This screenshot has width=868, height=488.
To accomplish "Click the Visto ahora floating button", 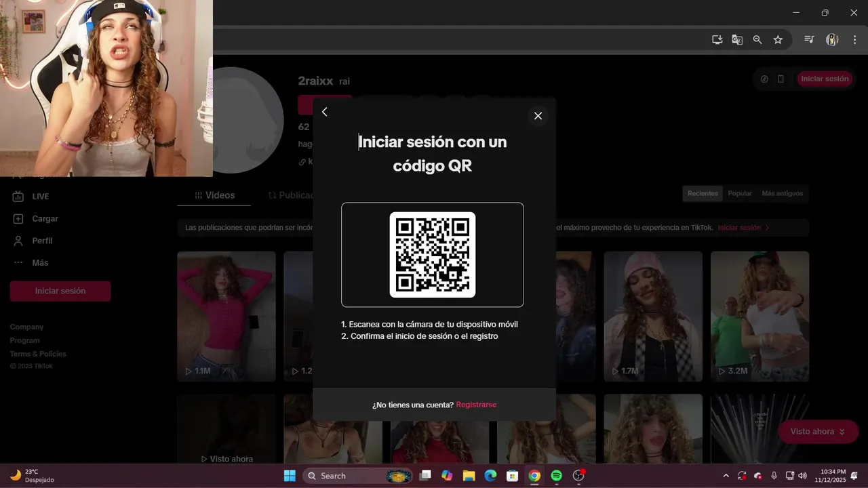I will tap(818, 432).
